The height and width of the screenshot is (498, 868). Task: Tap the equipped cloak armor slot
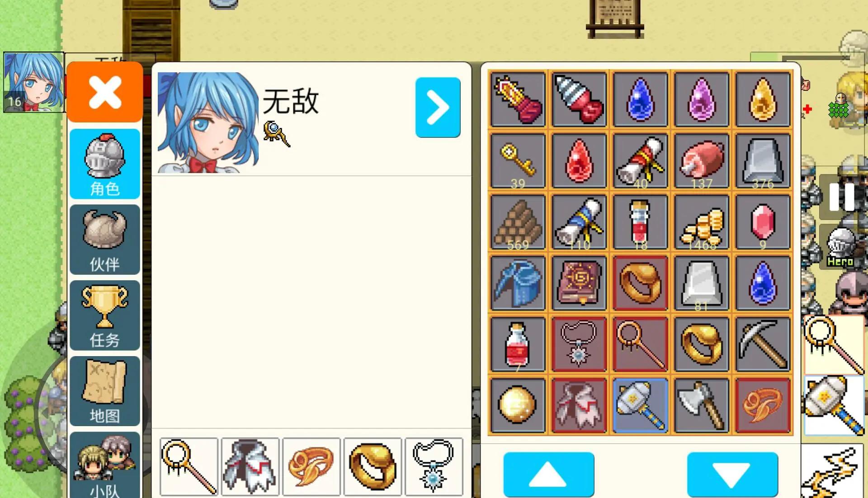250,466
